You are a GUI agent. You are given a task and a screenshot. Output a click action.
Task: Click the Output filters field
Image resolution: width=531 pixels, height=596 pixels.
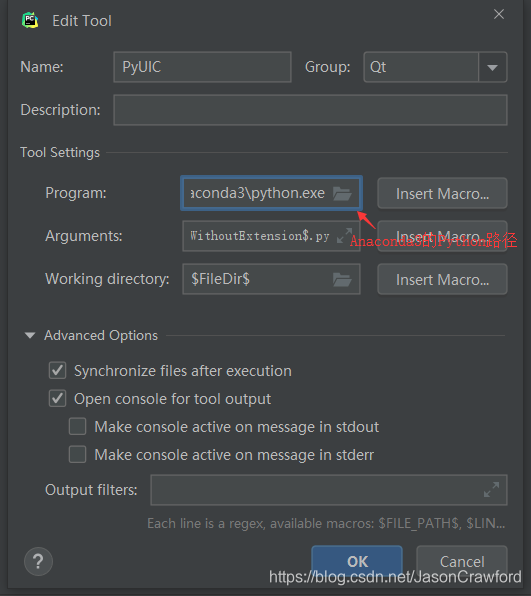329,490
